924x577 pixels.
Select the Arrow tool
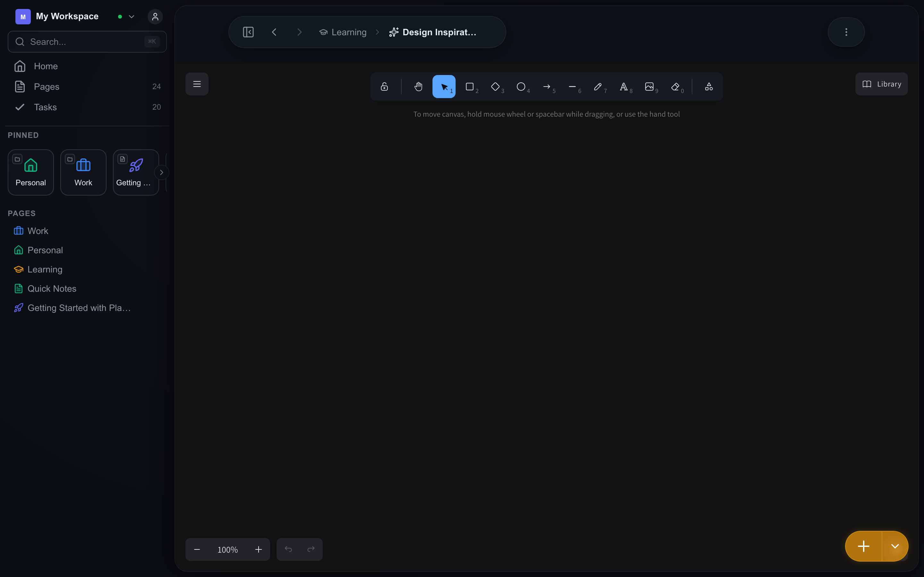(547, 87)
